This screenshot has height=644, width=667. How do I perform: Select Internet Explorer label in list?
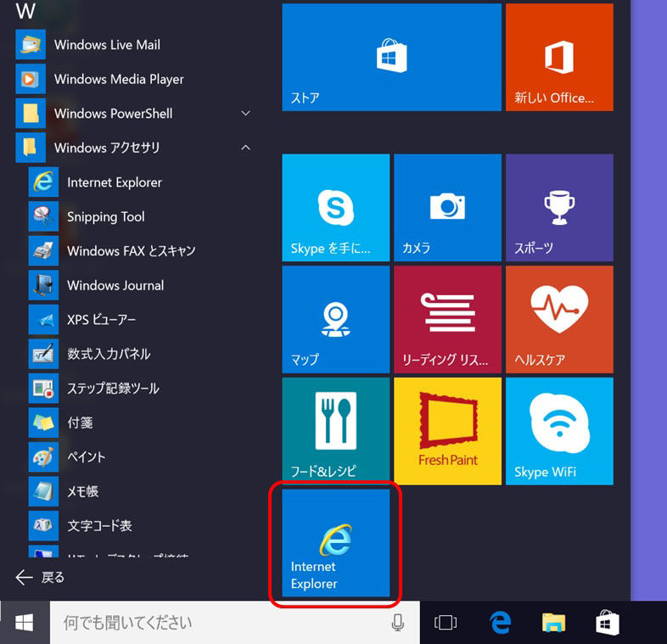[x=115, y=182]
